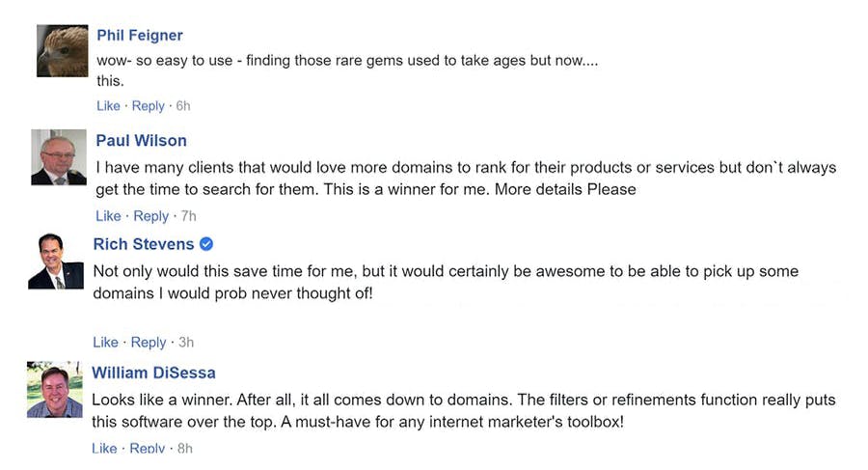Screen dimensions: 868x470
Task: Like William DiSessa's comment
Action: [x=104, y=448]
